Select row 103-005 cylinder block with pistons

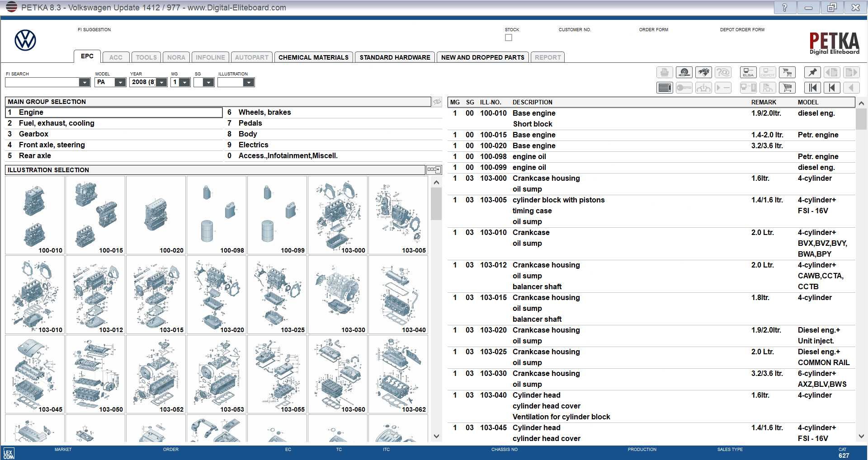pos(651,211)
